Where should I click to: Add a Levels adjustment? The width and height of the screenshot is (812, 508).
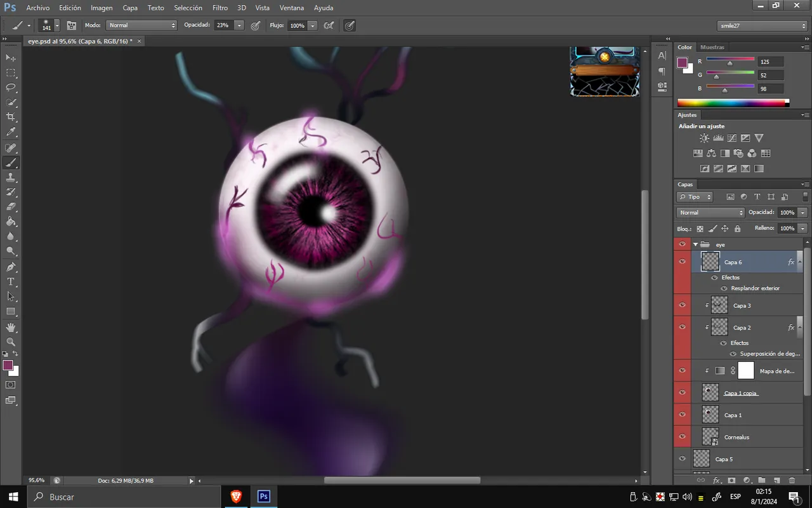click(718, 138)
